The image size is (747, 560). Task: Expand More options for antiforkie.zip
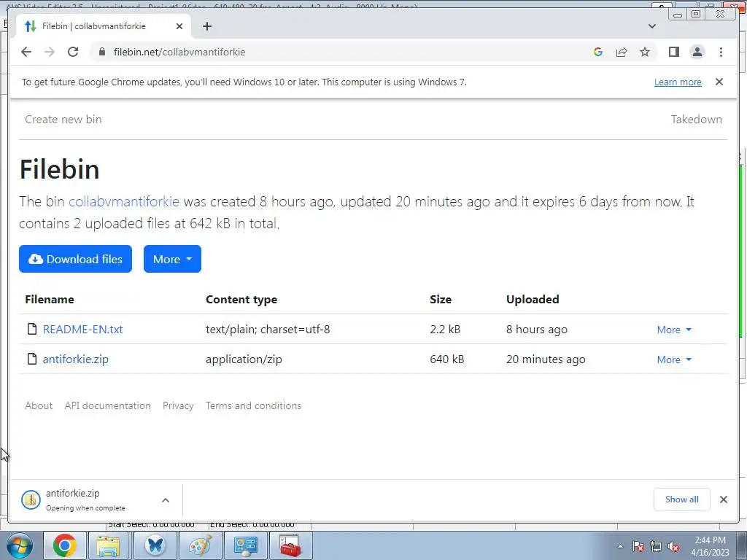click(674, 359)
